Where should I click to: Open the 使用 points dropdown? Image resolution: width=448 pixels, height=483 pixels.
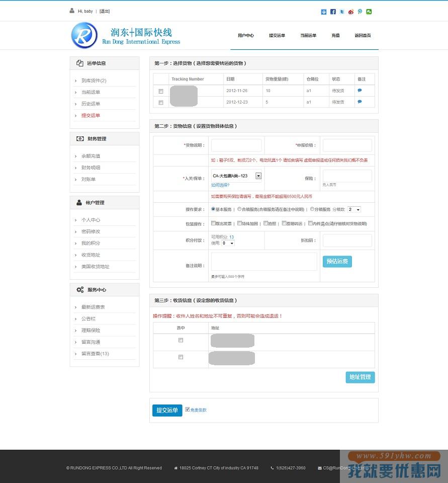[228, 243]
